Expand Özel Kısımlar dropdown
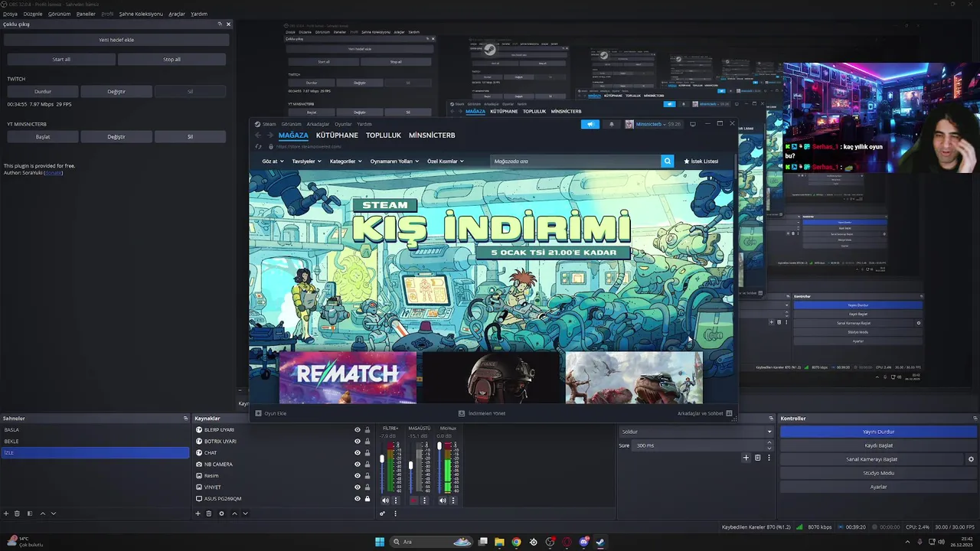The image size is (980, 551). coord(446,161)
